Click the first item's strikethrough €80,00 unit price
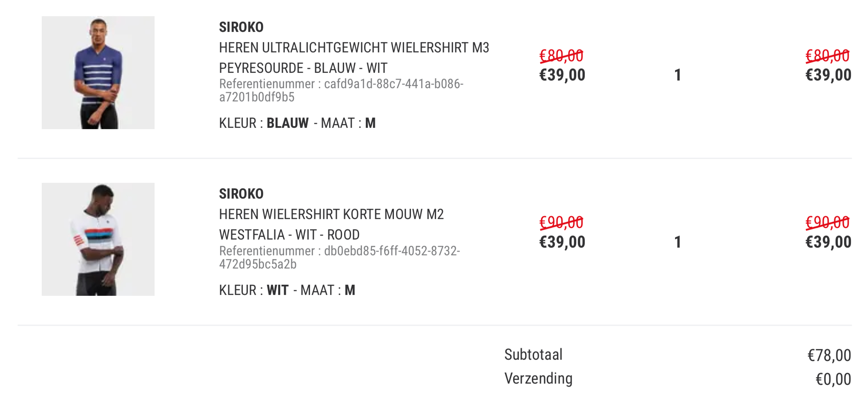The image size is (868, 402). tap(561, 56)
